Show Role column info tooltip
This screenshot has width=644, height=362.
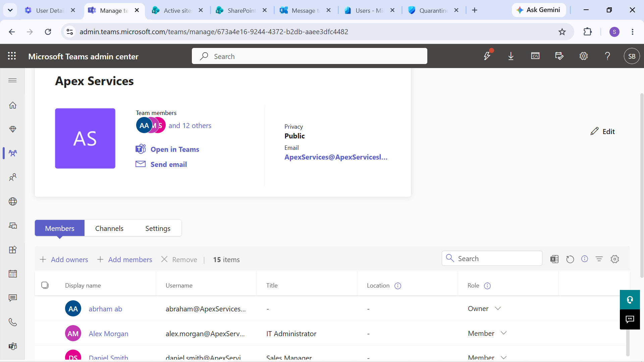(x=487, y=286)
